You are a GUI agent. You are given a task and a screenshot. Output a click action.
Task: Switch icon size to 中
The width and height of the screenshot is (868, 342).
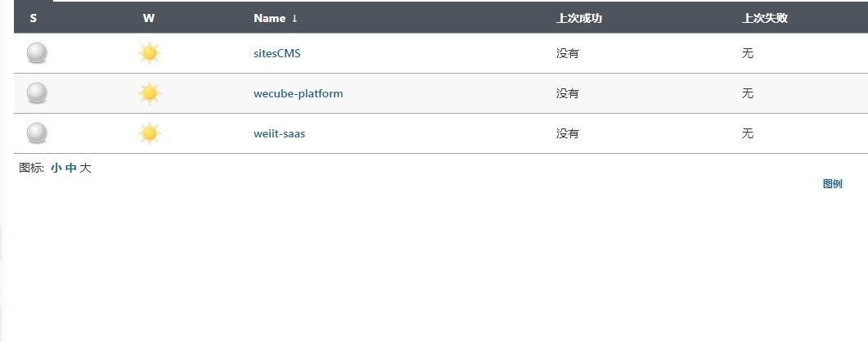tap(70, 169)
